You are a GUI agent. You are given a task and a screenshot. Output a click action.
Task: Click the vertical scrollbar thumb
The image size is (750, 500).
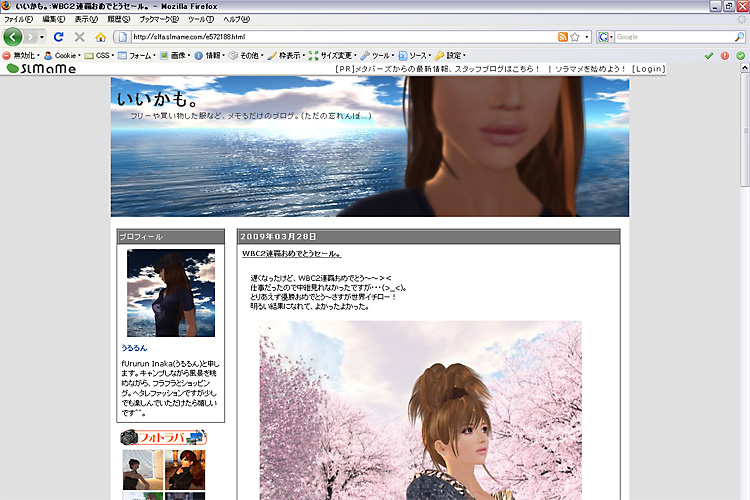[745, 131]
